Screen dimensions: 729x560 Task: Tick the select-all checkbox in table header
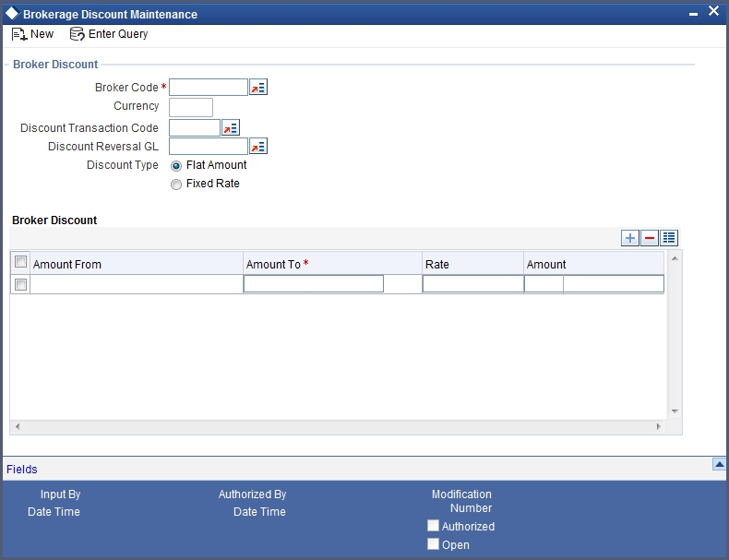[20, 262]
